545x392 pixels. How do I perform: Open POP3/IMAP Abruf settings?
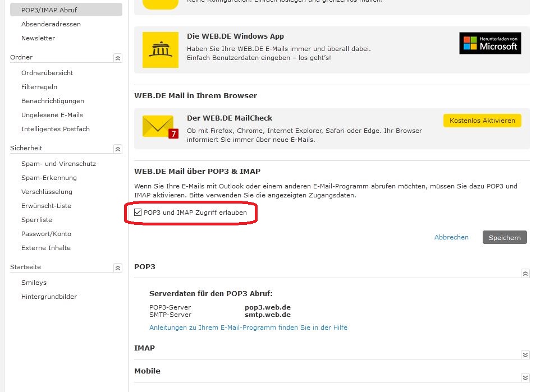click(66, 10)
